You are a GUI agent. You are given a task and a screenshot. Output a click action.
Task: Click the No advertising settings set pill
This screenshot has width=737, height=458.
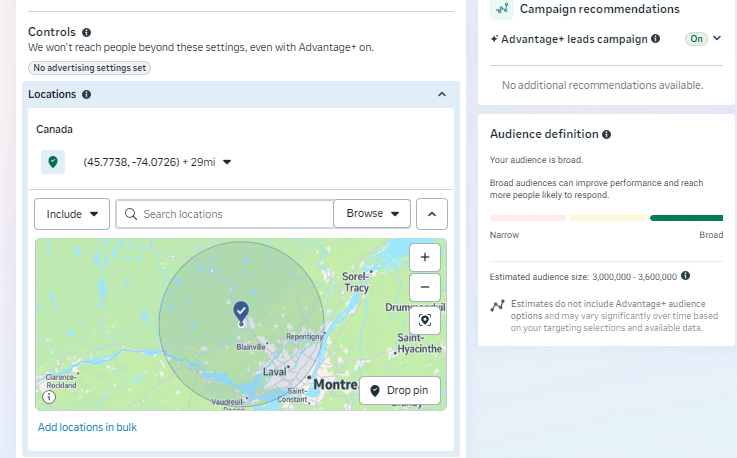(89, 68)
